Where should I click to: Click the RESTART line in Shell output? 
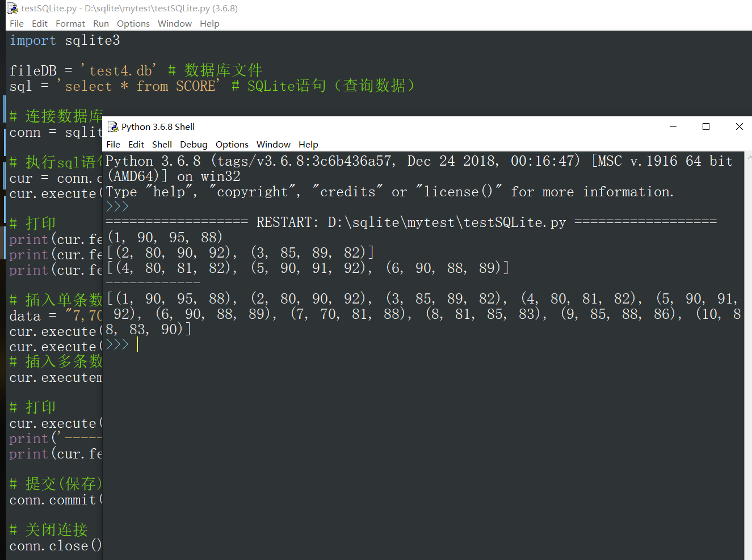click(x=411, y=222)
